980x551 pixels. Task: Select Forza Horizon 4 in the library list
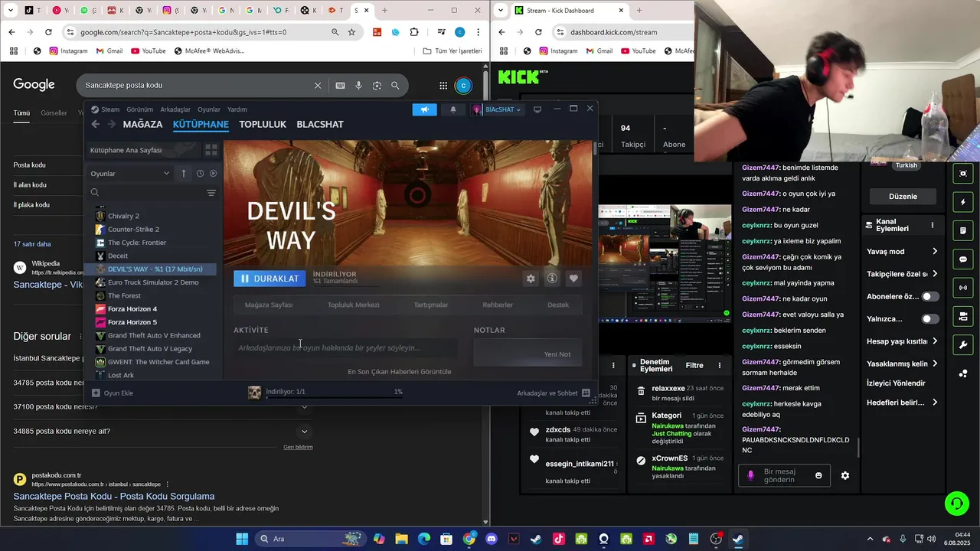coord(132,309)
